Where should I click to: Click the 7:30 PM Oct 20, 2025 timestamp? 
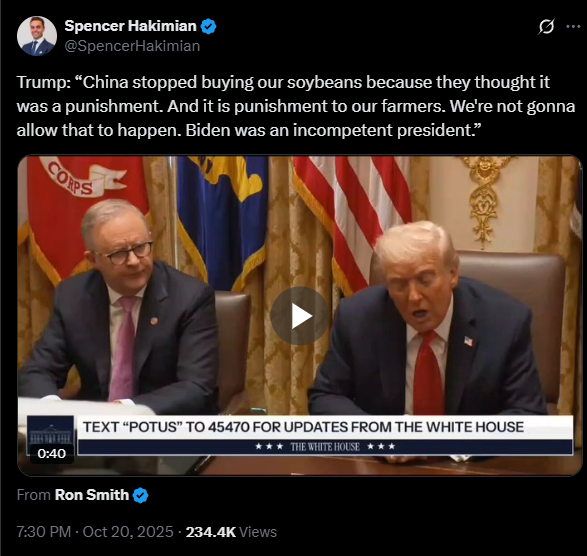click(95, 532)
